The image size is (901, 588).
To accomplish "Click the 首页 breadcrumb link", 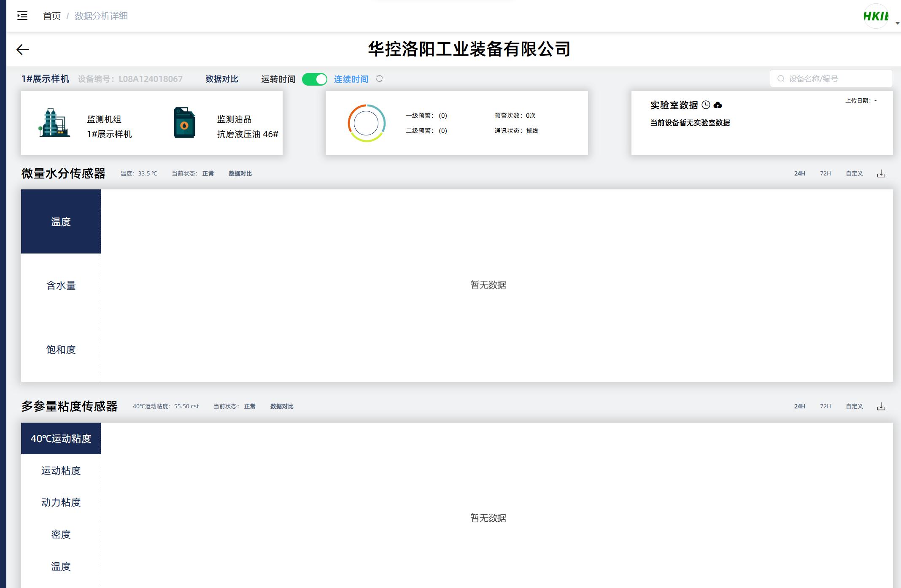I will pos(52,16).
